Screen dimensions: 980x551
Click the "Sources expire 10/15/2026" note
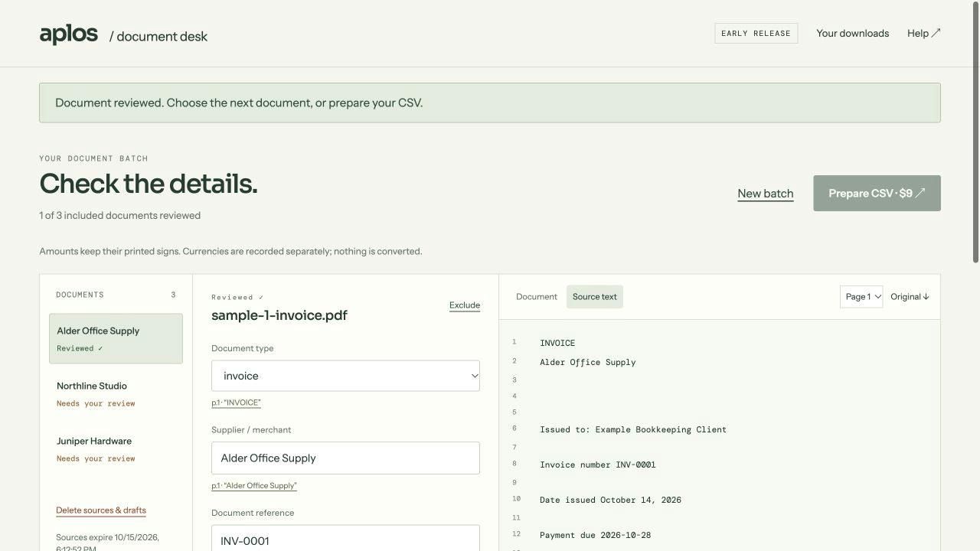point(108,543)
